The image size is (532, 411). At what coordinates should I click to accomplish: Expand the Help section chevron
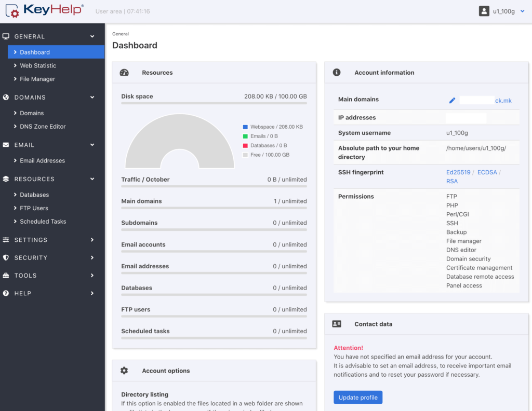coord(92,293)
